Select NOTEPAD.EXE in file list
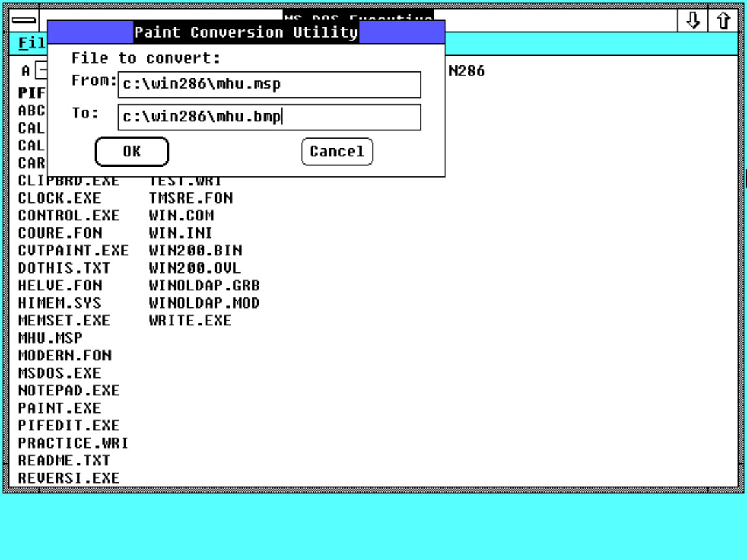This screenshot has height=560, width=747. (69, 391)
